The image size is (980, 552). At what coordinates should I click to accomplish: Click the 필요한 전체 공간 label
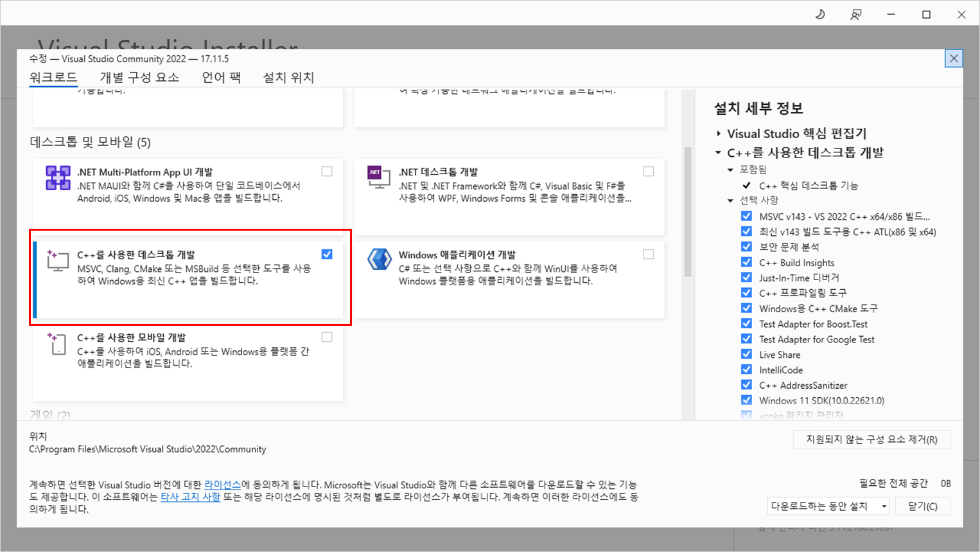893,483
